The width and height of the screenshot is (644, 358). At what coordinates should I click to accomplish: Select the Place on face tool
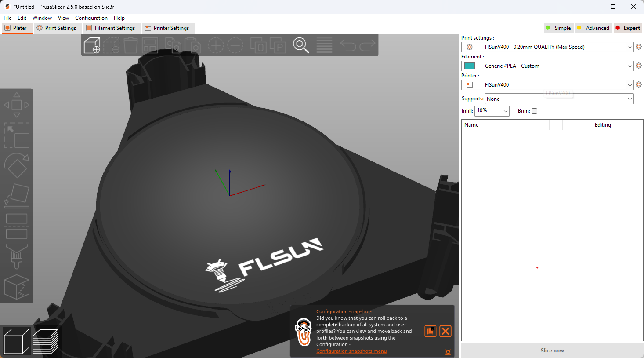pos(17,196)
